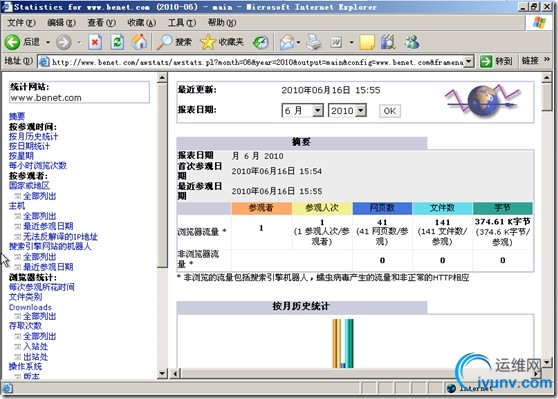Open Forward button history dropdown arrow

(x=79, y=42)
